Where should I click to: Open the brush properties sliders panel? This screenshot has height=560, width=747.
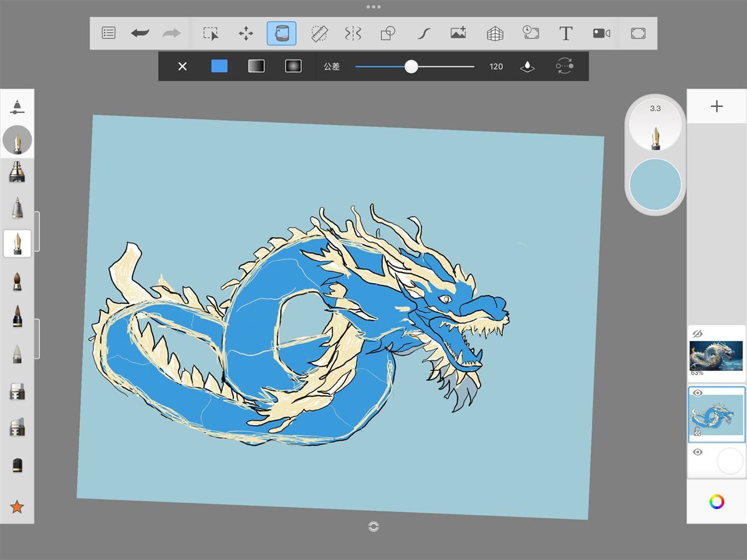pyautogui.click(x=17, y=107)
